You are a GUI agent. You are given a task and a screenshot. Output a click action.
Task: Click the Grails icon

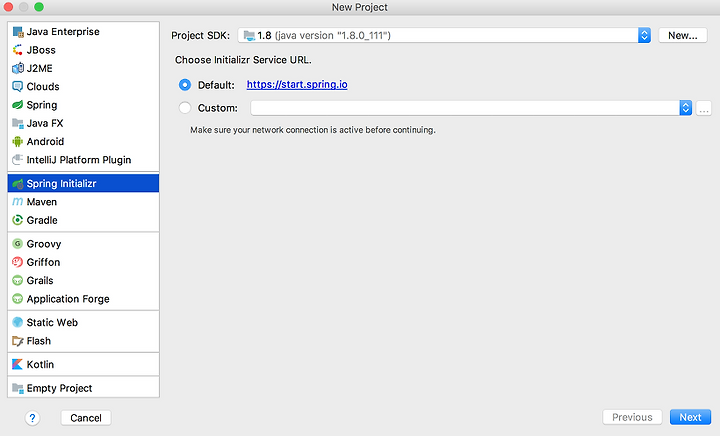(18, 280)
